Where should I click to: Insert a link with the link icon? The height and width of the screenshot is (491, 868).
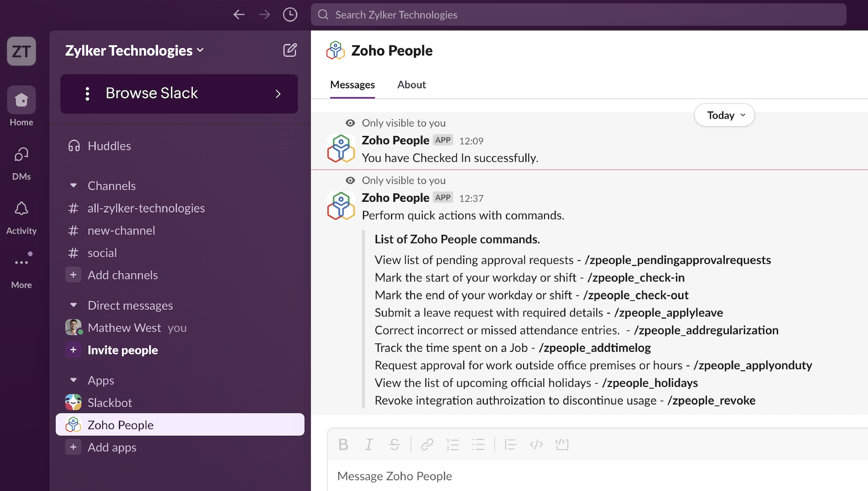[427, 444]
